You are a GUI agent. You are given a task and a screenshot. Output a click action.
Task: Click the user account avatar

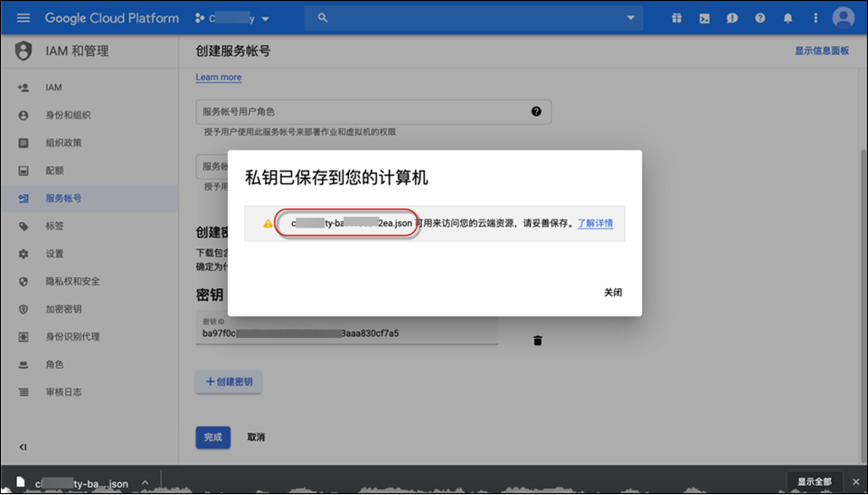click(x=844, y=18)
